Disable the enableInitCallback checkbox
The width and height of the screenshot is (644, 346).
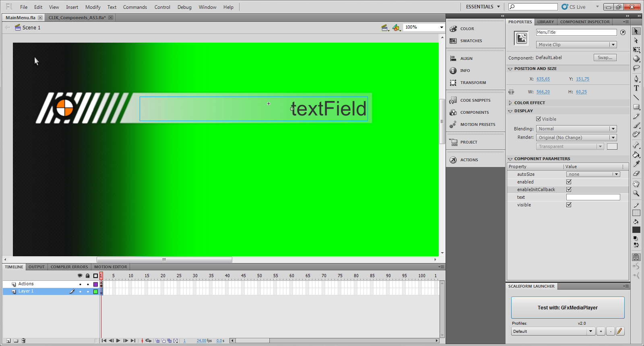(569, 189)
